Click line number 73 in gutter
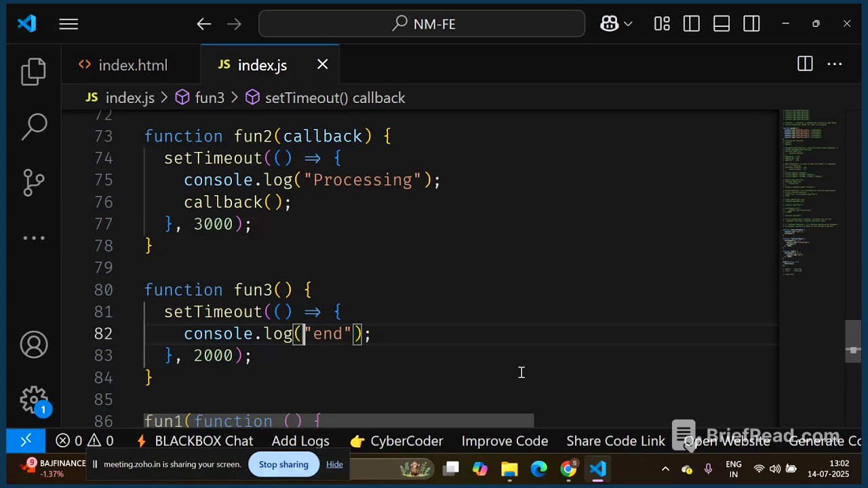The image size is (868, 488). click(x=103, y=136)
